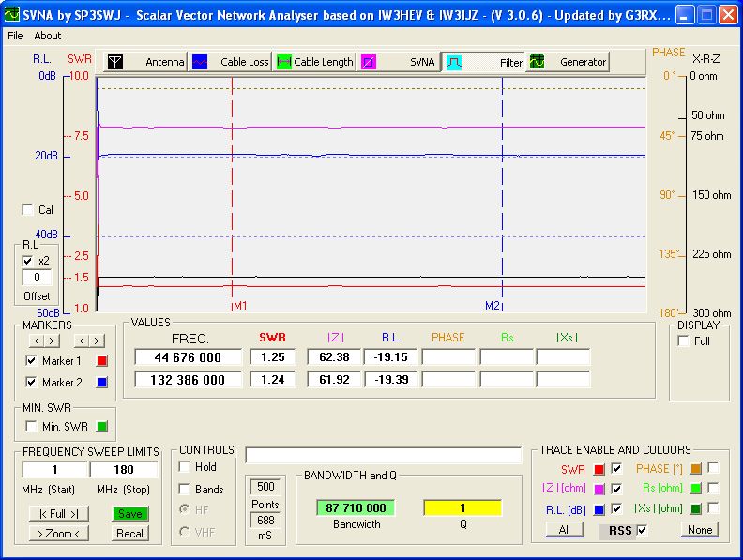Enable the Min. SWR checkbox
This screenshot has width=743, height=560.
(31, 427)
